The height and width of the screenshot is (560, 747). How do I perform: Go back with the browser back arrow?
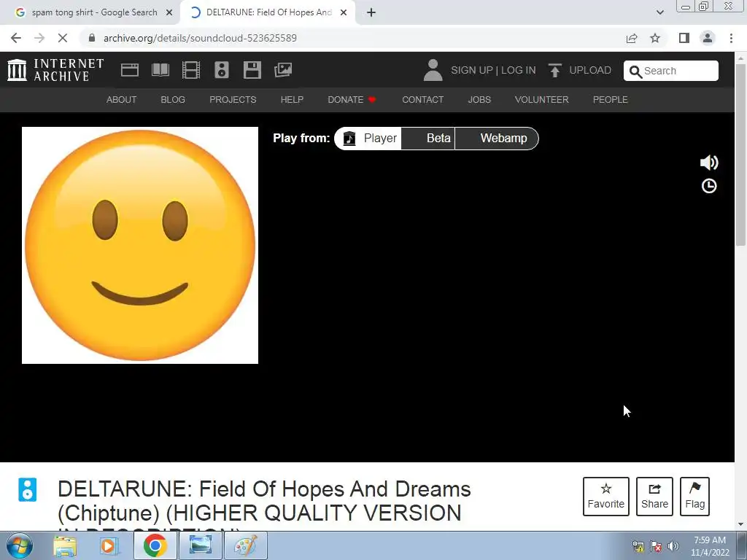point(16,38)
